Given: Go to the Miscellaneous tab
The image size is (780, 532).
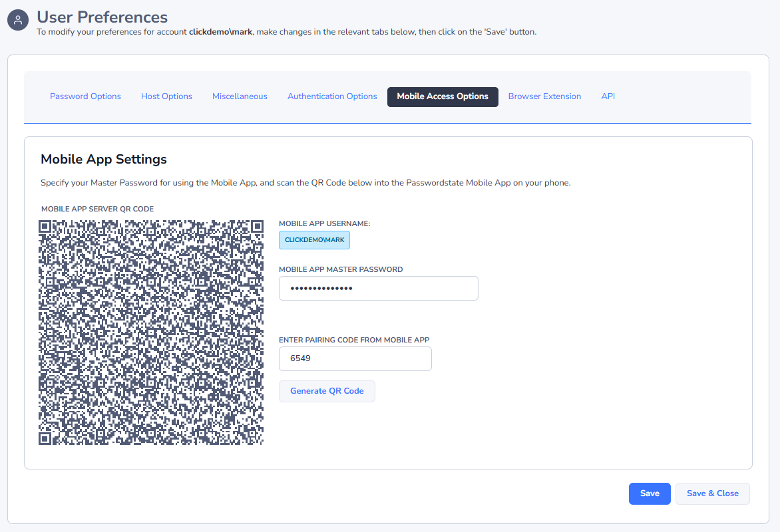Looking at the screenshot, I should pyautogui.click(x=240, y=96).
